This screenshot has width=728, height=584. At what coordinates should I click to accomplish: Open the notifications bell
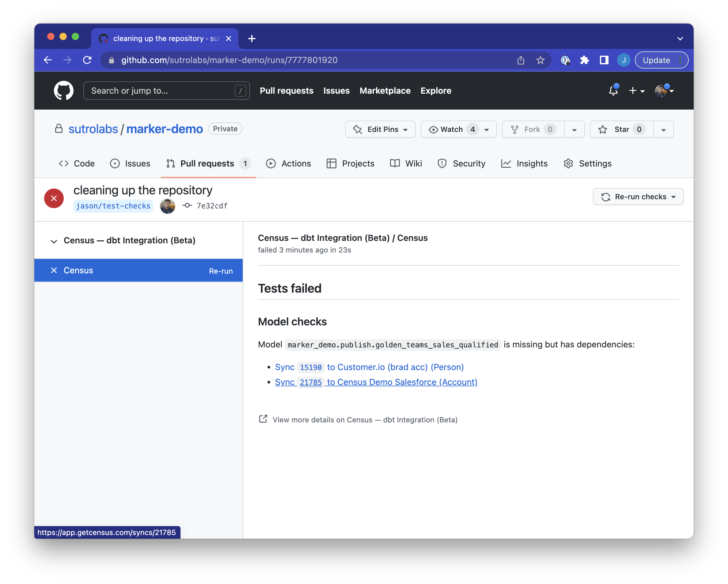coord(613,90)
